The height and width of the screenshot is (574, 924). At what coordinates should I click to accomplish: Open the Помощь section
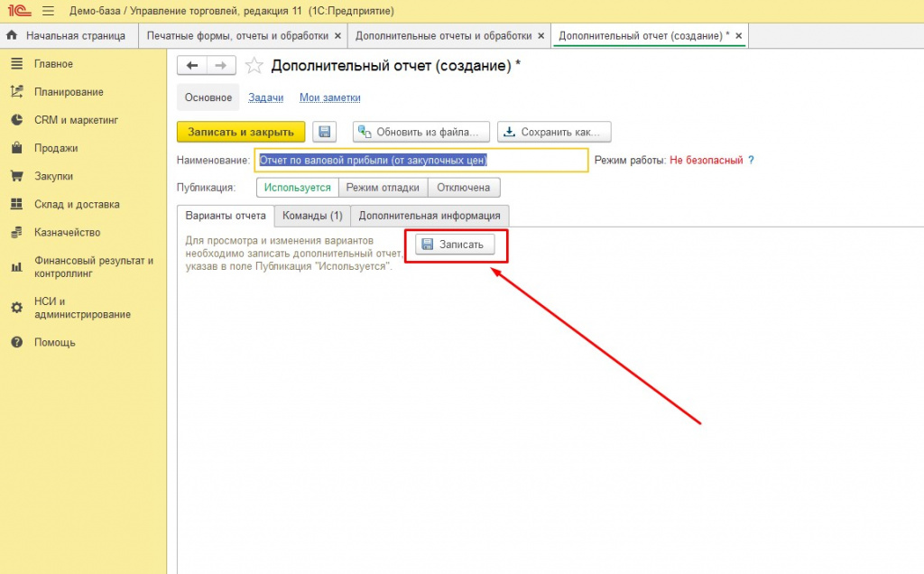[x=55, y=342]
